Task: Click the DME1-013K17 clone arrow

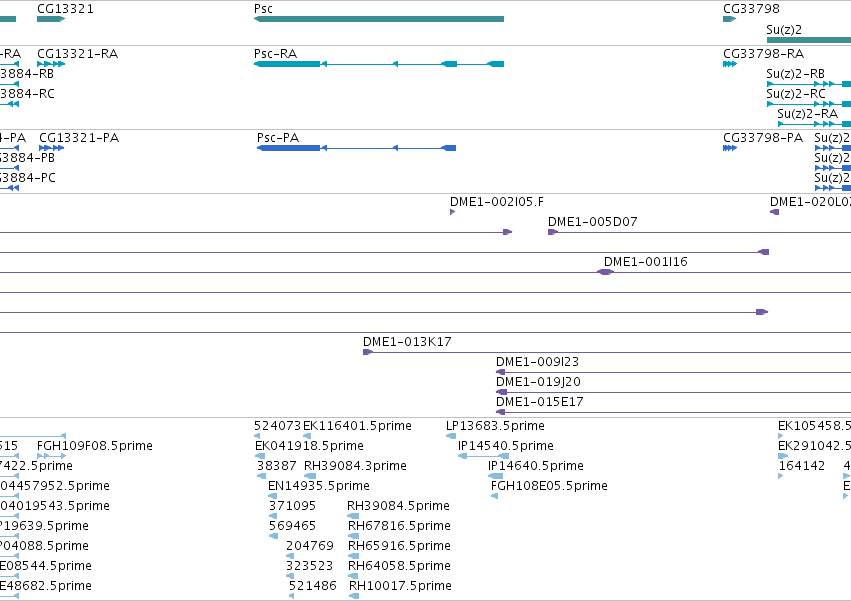Action: click(368, 352)
